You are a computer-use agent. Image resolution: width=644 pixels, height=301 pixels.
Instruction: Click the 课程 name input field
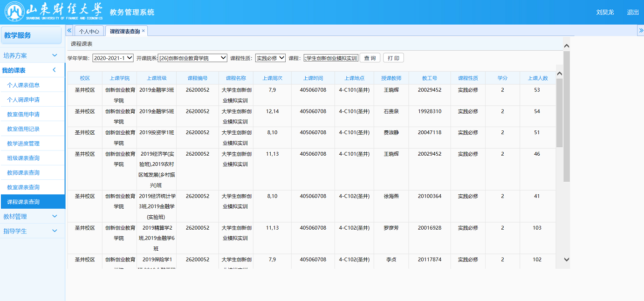[x=331, y=58]
